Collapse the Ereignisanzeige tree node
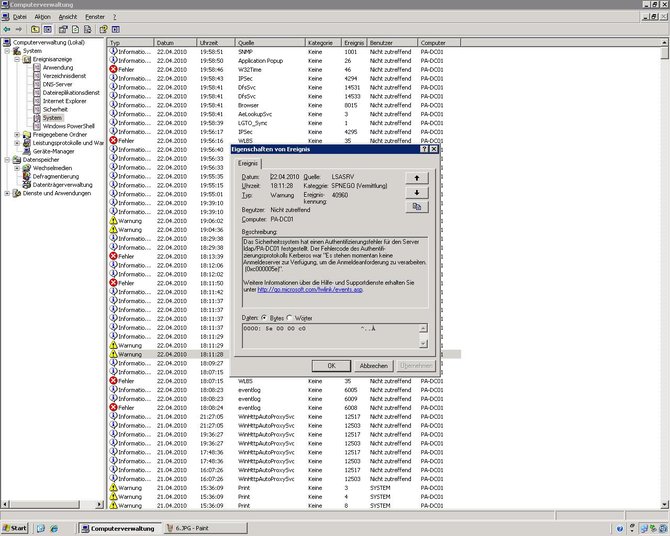The image size is (670, 536). [17, 59]
